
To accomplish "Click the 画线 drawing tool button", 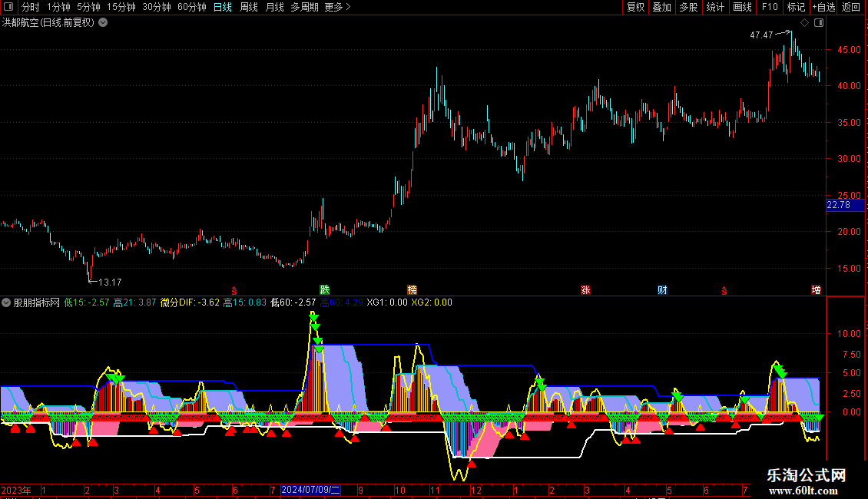I will point(742,7).
